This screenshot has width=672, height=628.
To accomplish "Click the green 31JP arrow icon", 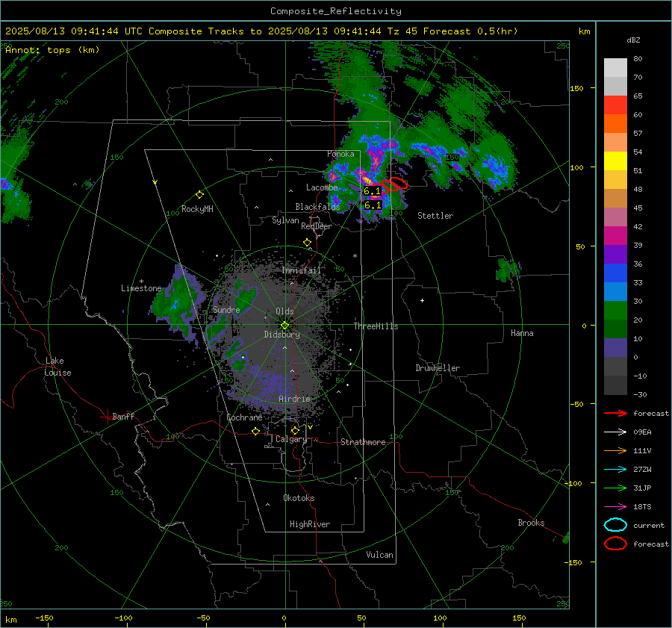I will click(615, 488).
